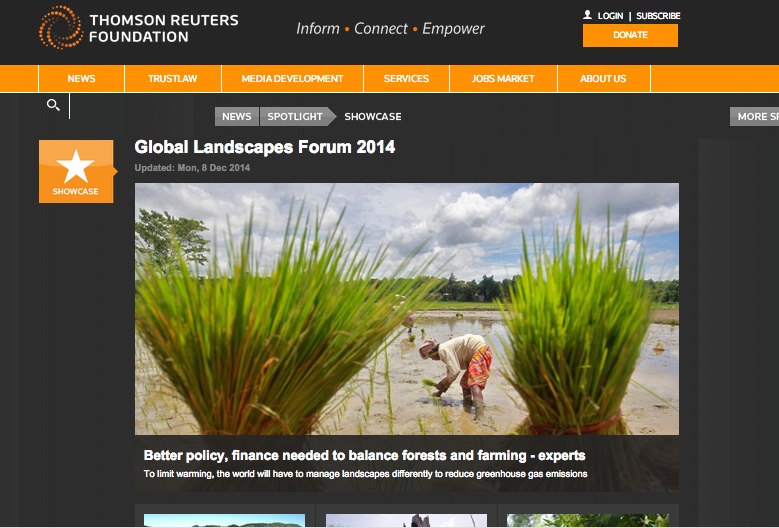This screenshot has width=779, height=528.
Task: Click the 'Thomson Reuters Foundation' wordmark
Action: click(x=163, y=28)
